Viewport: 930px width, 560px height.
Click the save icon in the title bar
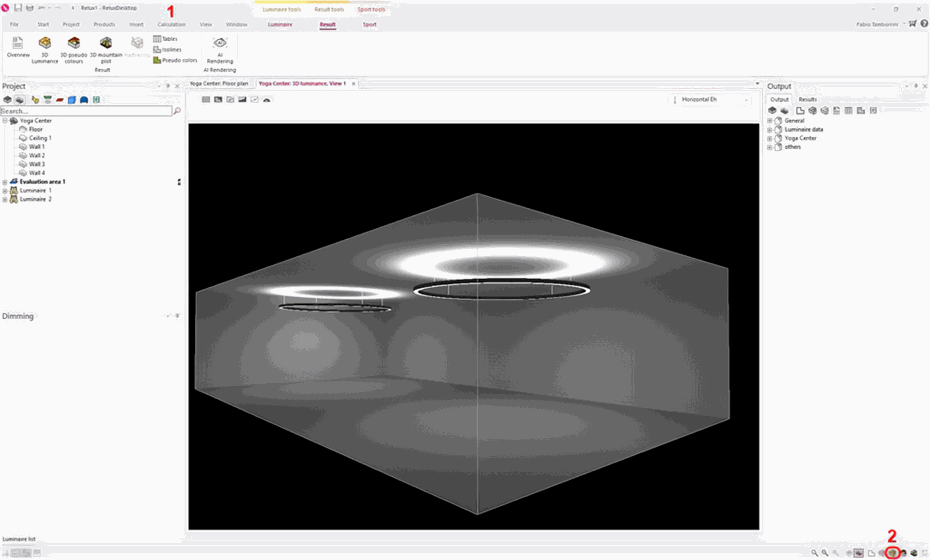(18, 8)
